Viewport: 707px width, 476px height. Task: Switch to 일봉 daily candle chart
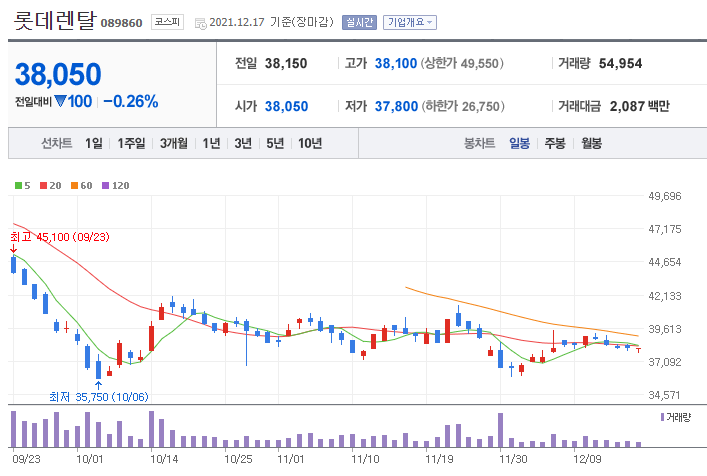519,143
